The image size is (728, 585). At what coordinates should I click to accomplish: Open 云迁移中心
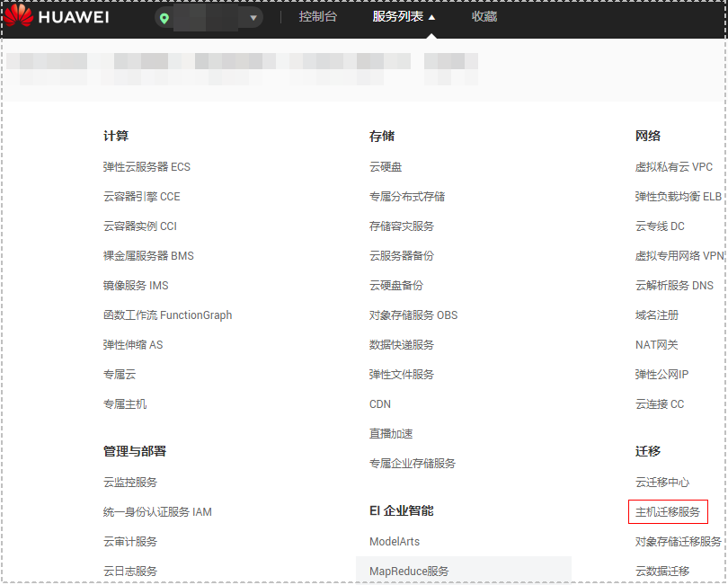pyautogui.click(x=662, y=483)
